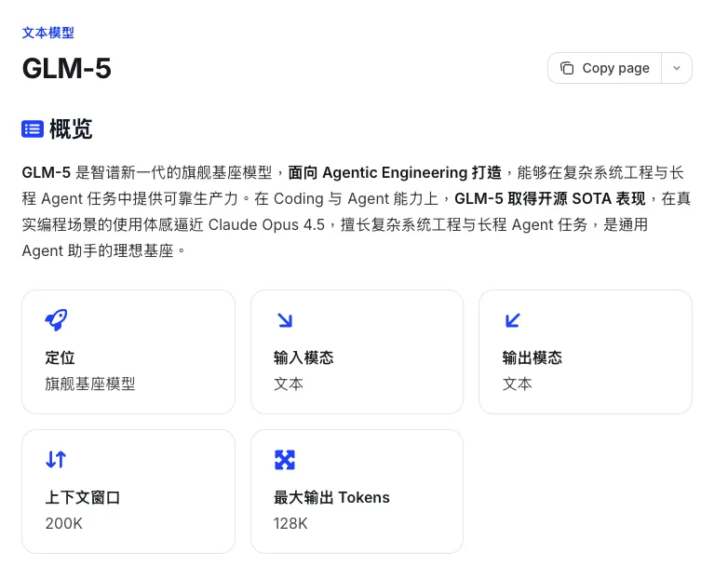The image size is (728, 566).
Task: Select the 输入模态 card
Action: click(357, 352)
